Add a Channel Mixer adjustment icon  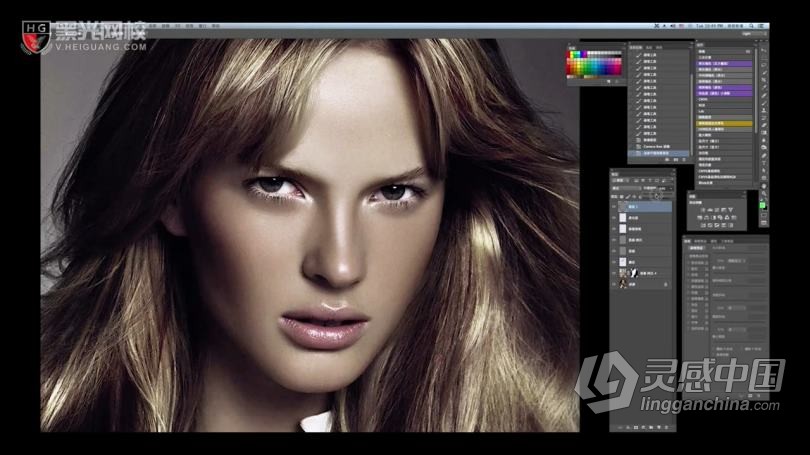point(727,218)
